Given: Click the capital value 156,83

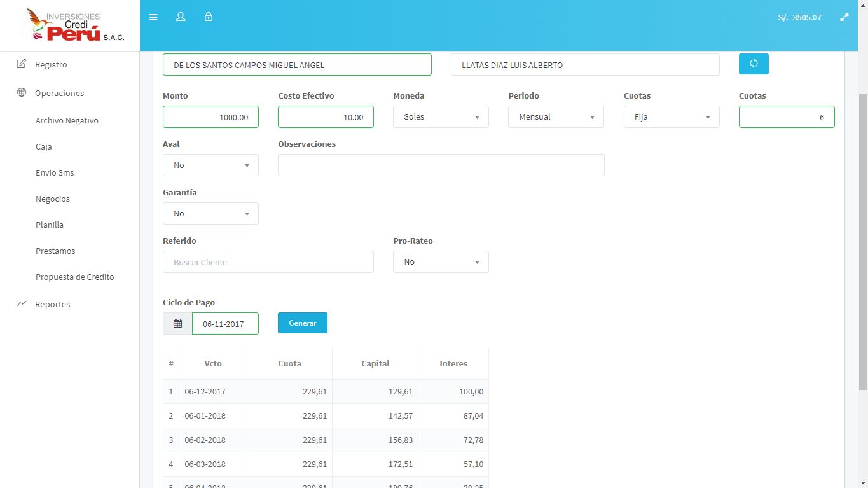Looking at the screenshot, I should (401, 440).
